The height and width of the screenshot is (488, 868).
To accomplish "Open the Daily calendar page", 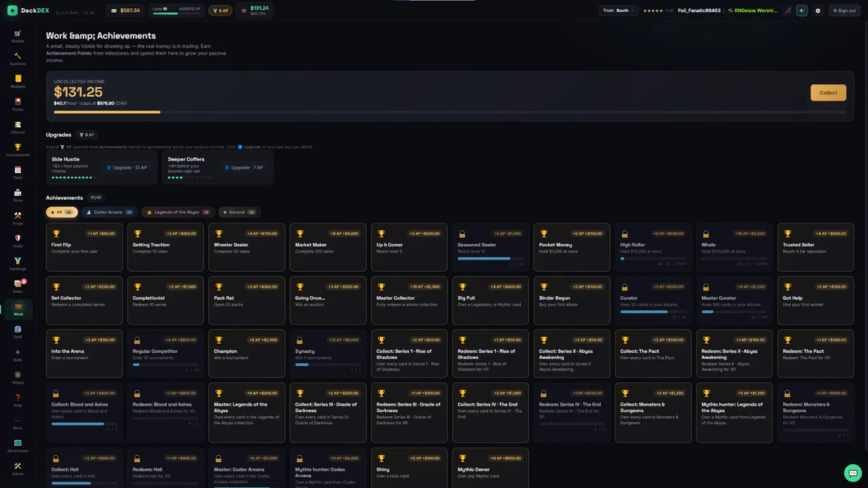I will click(x=18, y=173).
